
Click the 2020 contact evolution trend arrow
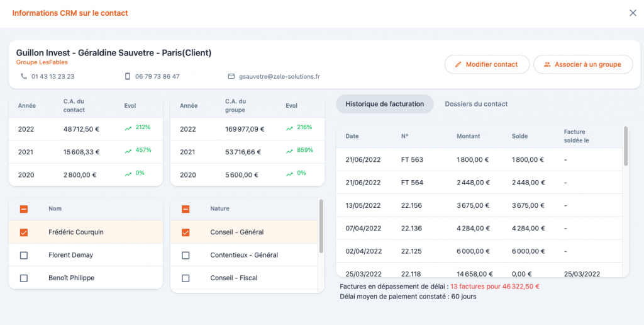tap(128, 173)
